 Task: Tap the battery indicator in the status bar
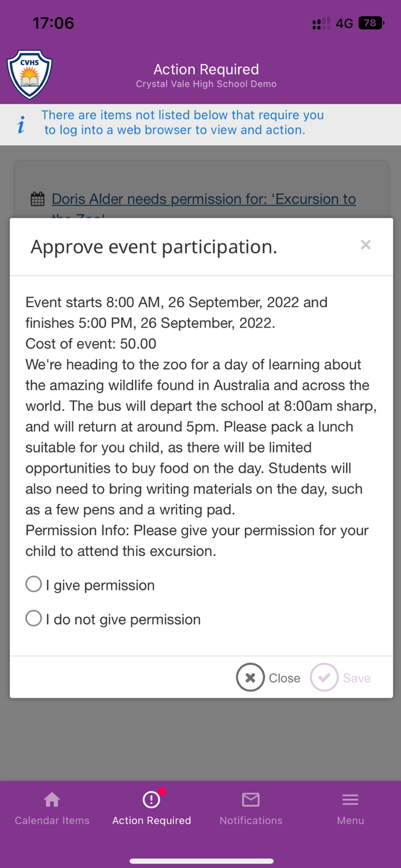click(370, 23)
